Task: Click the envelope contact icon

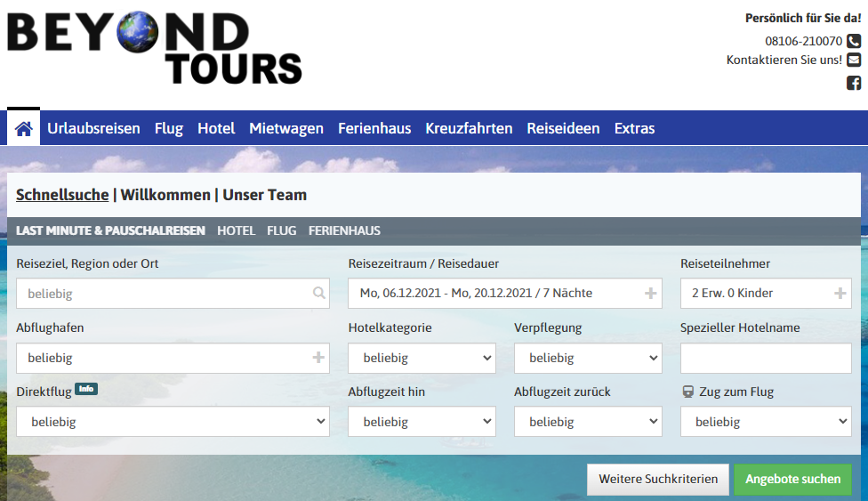Action: [x=854, y=60]
